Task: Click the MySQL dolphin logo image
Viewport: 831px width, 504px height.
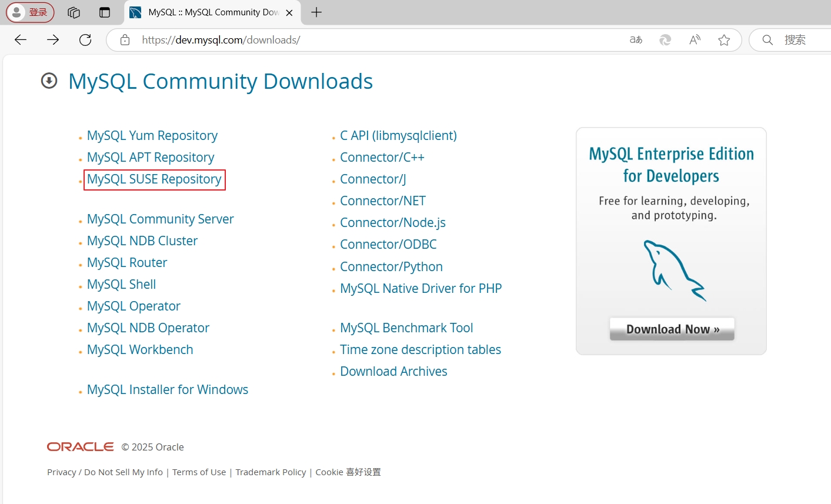Action: [x=674, y=271]
